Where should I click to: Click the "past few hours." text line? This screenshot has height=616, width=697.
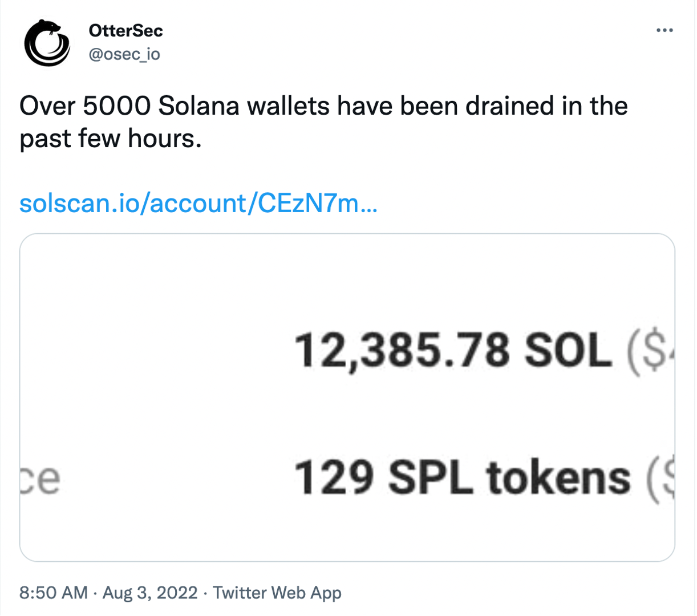pyautogui.click(x=111, y=139)
